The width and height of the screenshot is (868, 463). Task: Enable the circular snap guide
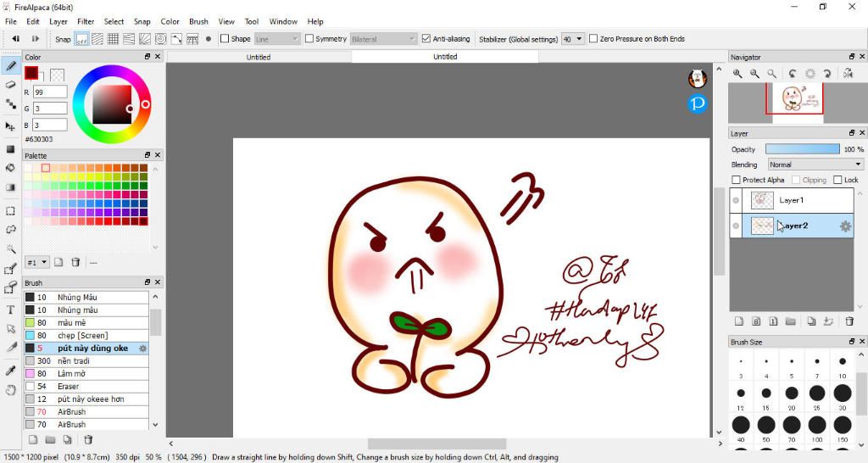(160, 39)
